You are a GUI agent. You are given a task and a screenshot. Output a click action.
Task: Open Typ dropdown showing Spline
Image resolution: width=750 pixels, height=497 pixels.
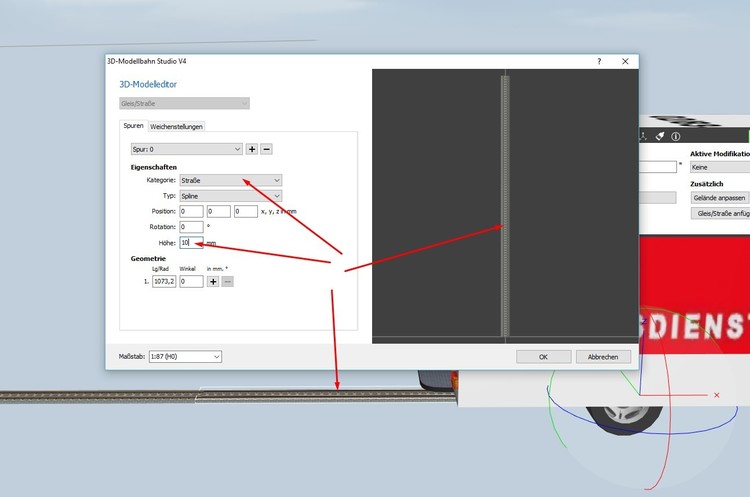tap(231, 196)
